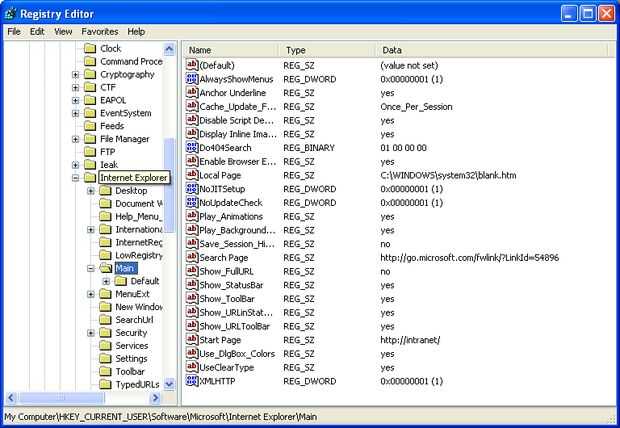The height and width of the screenshot is (428, 620).
Task: Expand the File Manager key
Action: point(76,139)
